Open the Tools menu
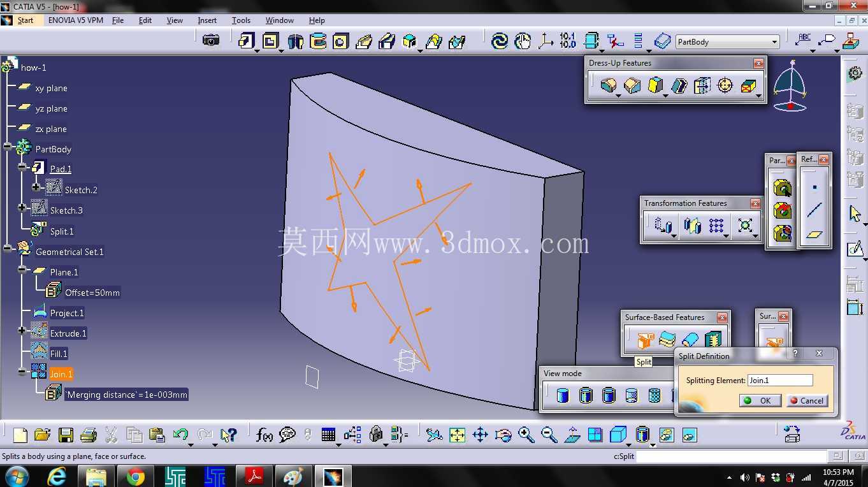The width and height of the screenshot is (868, 487). click(241, 20)
